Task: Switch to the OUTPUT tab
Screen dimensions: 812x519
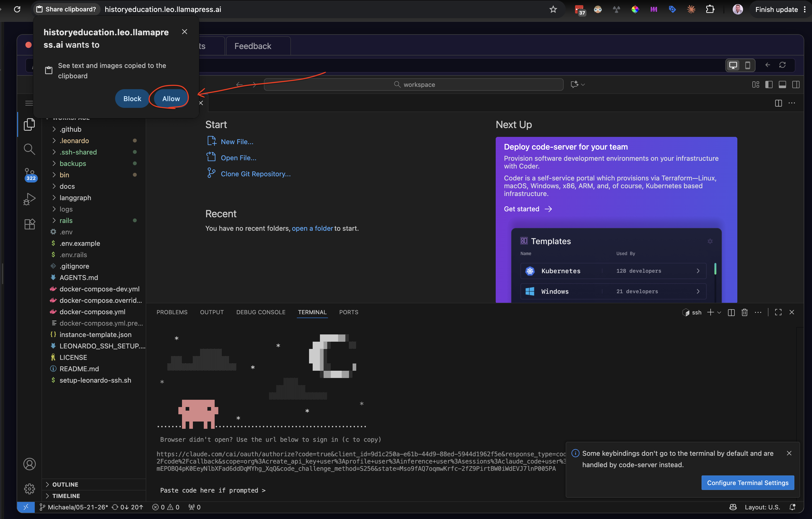Action: coord(212,312)
